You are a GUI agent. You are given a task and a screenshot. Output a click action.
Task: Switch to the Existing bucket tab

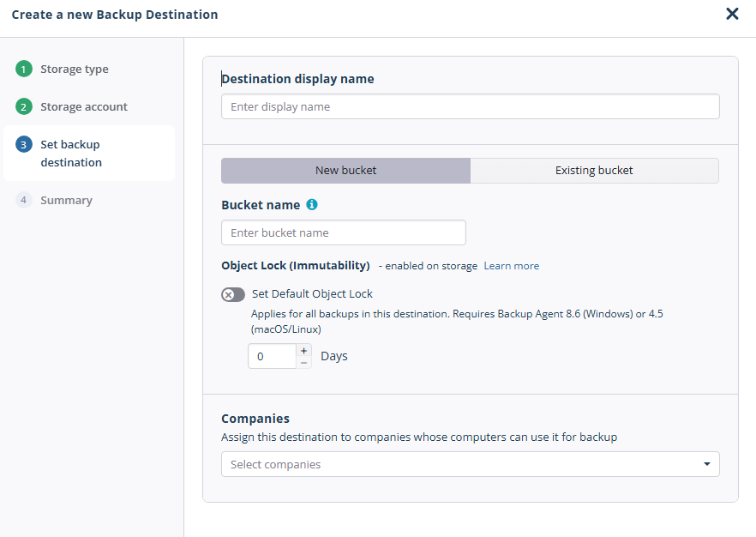pyautogui.click(x=594, y=171)
